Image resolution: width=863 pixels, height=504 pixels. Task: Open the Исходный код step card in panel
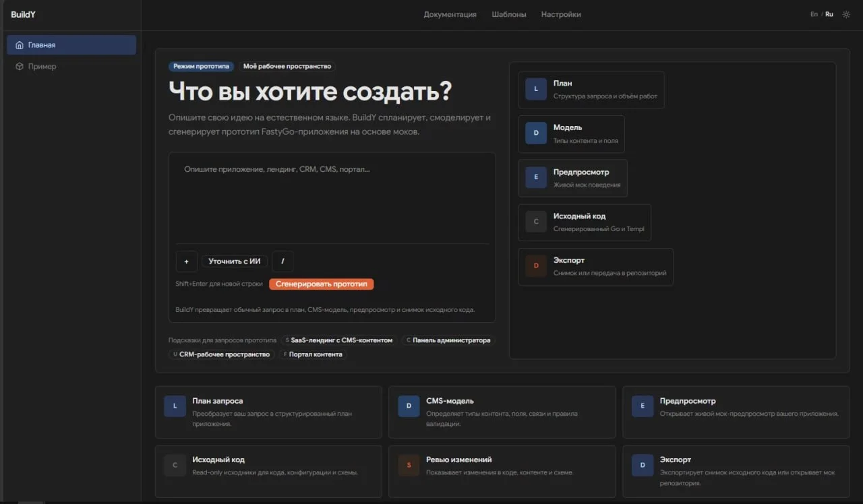585,222
